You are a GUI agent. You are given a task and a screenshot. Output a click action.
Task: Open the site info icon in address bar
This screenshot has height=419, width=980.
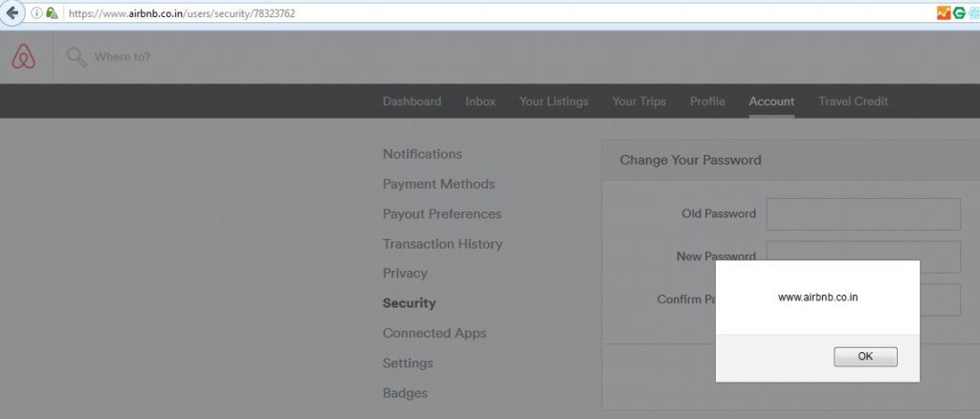coord(36,13)
